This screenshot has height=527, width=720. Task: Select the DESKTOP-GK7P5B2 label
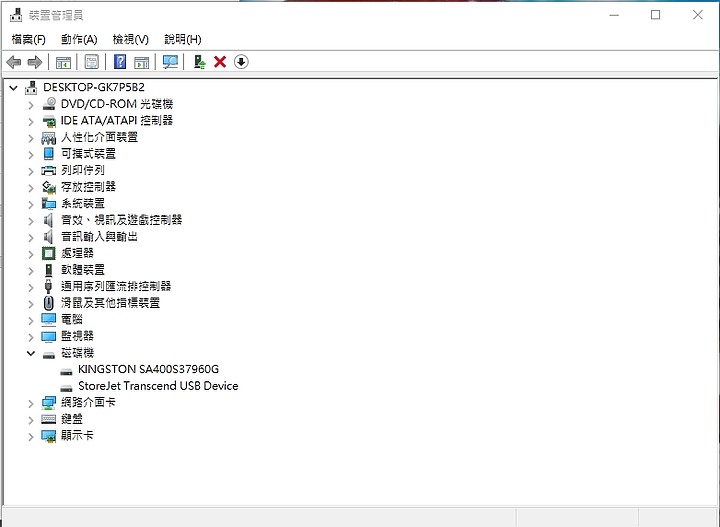point(94,87)
